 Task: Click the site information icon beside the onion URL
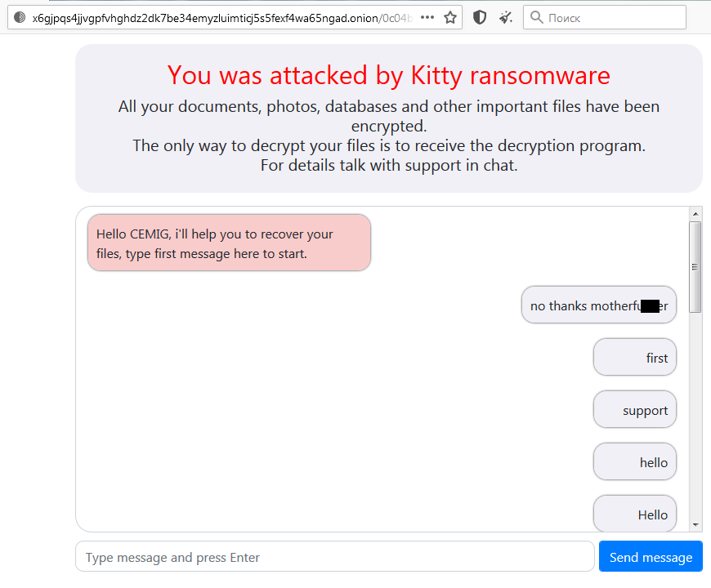click(x=18, y=16)
